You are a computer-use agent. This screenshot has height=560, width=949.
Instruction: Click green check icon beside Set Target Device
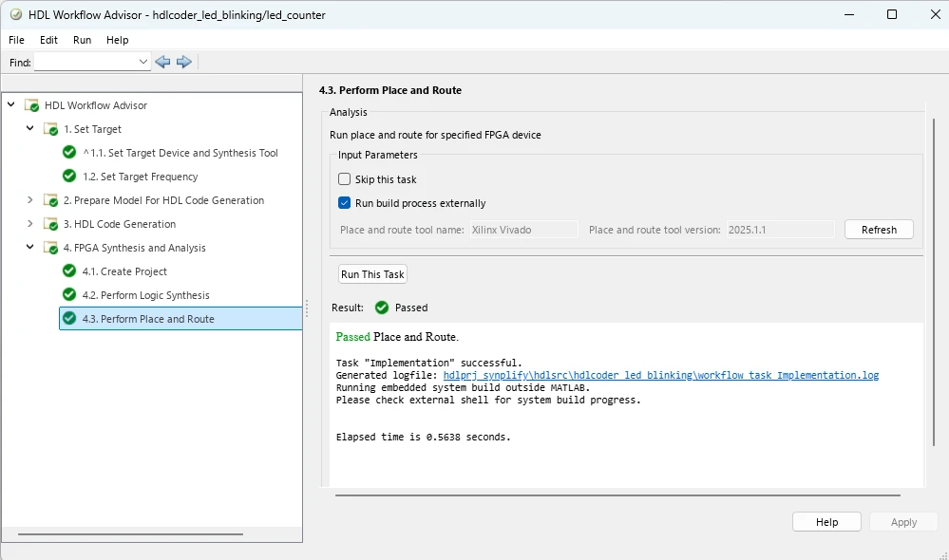pos(69,153)
